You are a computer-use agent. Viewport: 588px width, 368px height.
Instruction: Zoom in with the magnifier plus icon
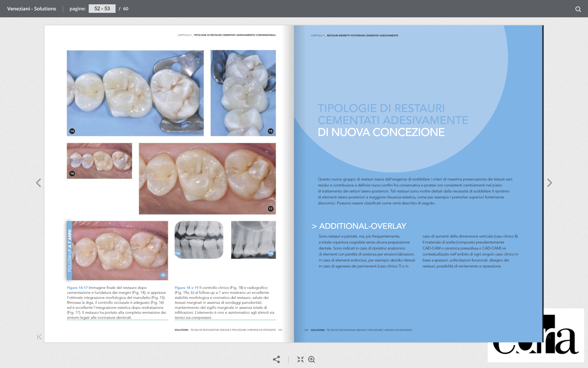(311, 359)
